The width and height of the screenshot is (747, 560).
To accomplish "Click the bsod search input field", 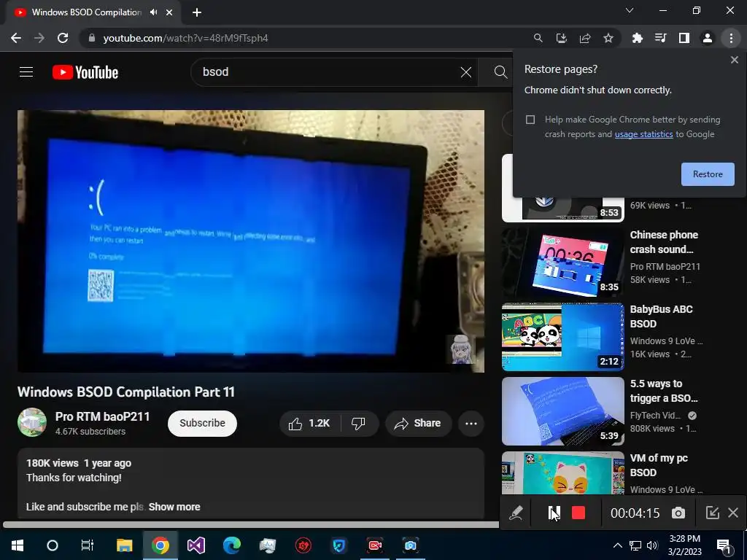I will tap(329, 72).
